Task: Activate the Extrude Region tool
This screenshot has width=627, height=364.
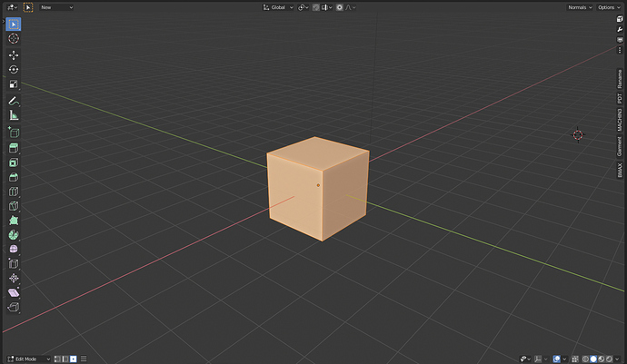Action: tap(14, 148)
